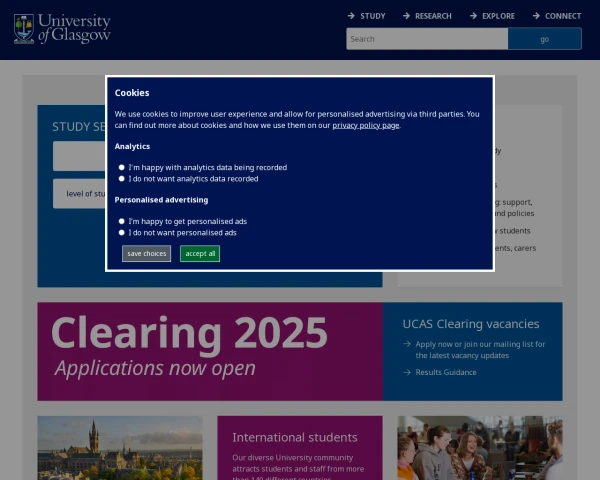Click Applications now open text

pyautogui.click(x=155, y=368)
